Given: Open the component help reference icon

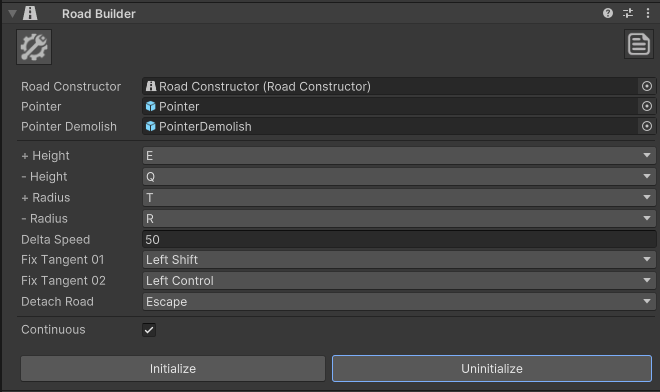Looking at the screenshot, I should tap(607, 13).
